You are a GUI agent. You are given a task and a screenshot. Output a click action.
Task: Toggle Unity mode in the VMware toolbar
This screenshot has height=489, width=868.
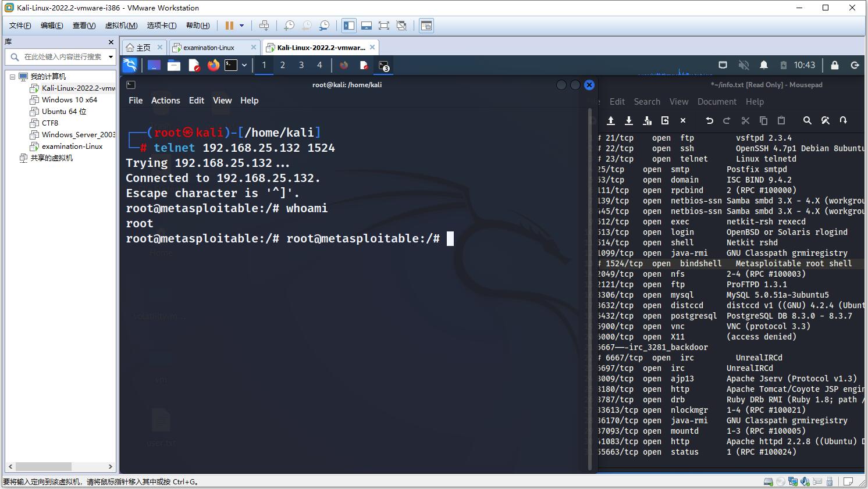[x=401, y=26]
